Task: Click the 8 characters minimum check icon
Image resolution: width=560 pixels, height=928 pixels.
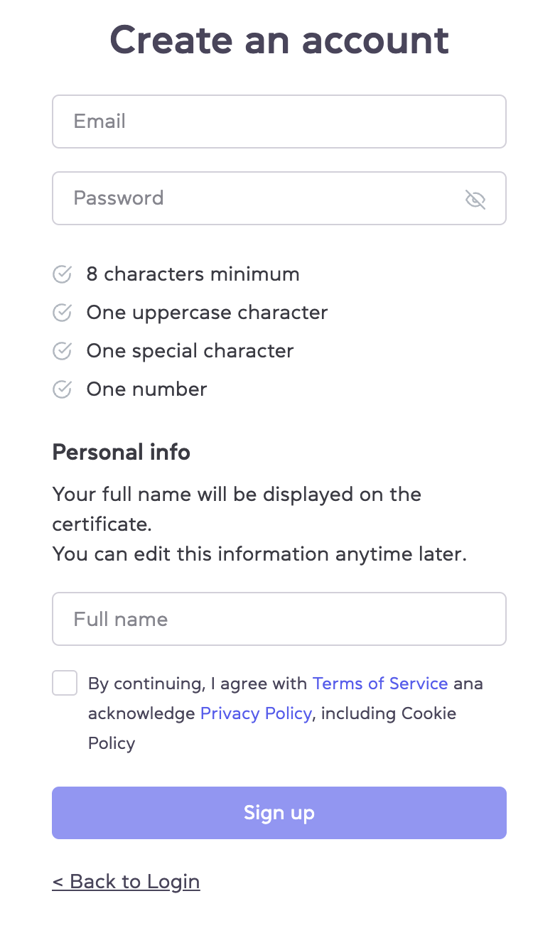Action: pos(63,274)
